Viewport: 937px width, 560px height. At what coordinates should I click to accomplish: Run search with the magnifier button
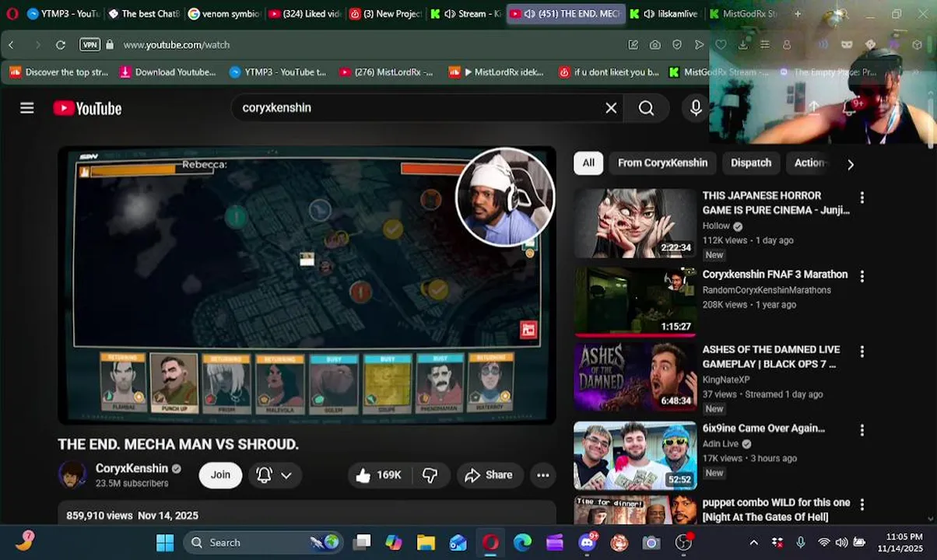(646, 108)
